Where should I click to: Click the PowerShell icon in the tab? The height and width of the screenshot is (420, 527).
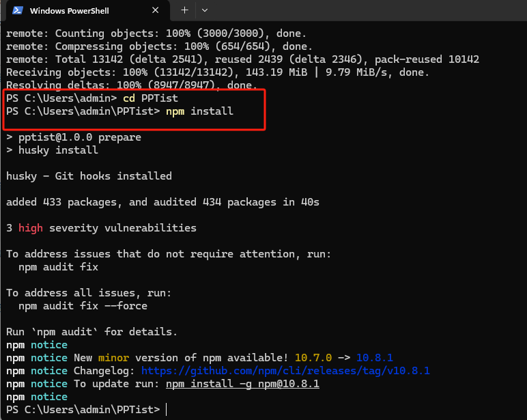17,11
